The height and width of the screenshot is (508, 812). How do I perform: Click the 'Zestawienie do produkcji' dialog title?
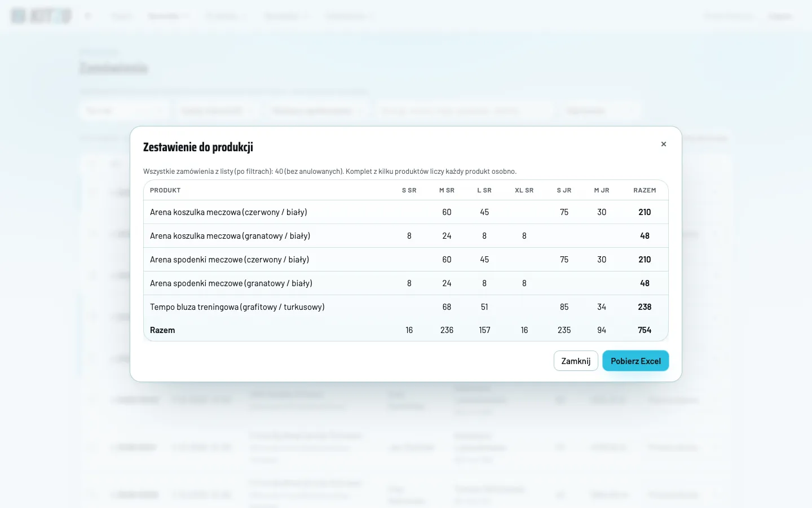click(x=198, y=147)
